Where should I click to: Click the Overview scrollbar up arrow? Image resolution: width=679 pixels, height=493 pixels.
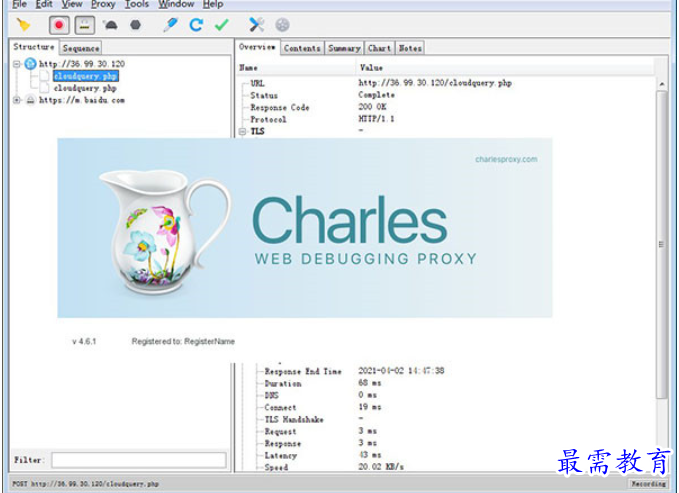point(662,84)
